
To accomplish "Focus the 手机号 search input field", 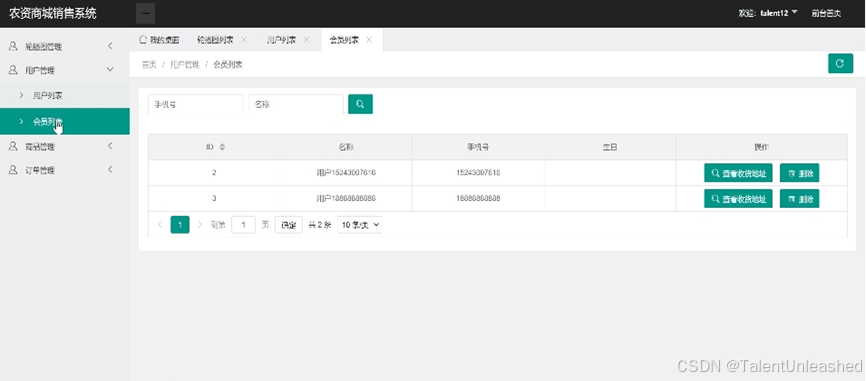I will tap(196, 104).
